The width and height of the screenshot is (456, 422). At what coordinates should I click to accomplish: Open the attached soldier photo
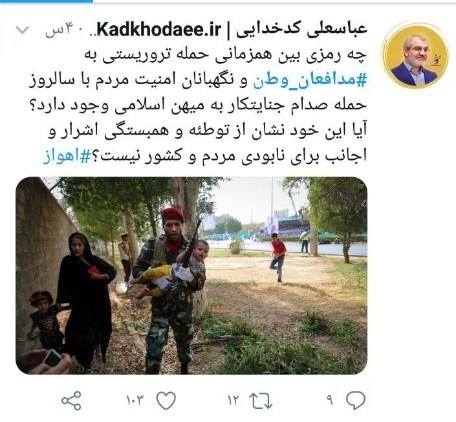coord(191,275)
